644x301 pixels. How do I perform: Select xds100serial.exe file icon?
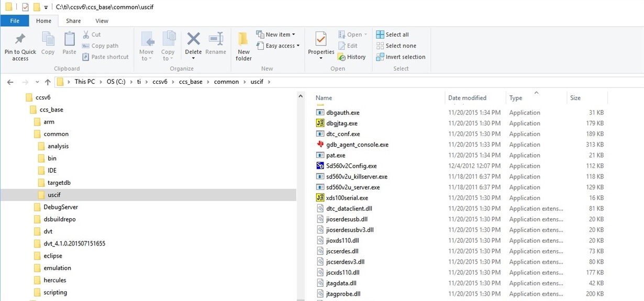coord(320,198)
